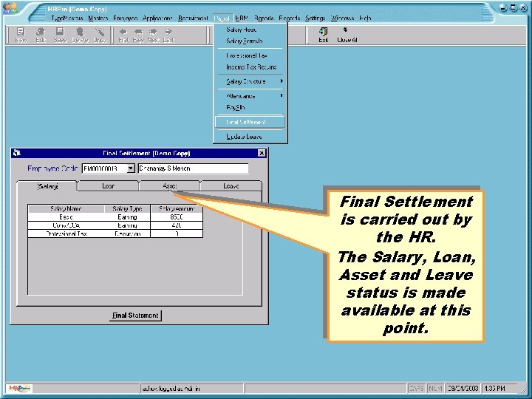Select PaySlip menu item
532x399 pixels.
(250, 108)
